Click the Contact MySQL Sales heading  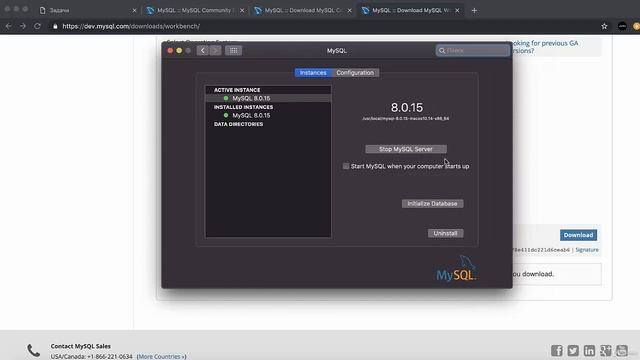click(x=80, y=346)
